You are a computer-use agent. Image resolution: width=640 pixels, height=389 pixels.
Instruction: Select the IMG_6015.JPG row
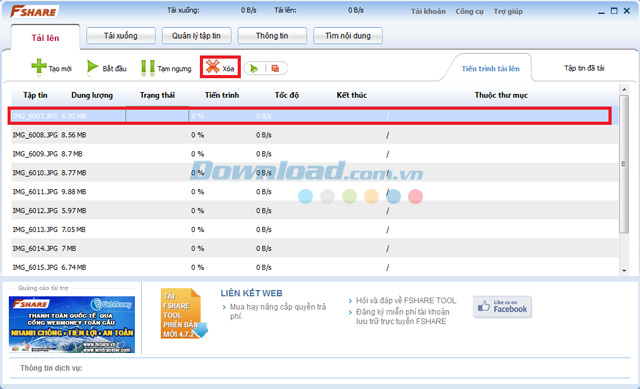coord(314,267)
